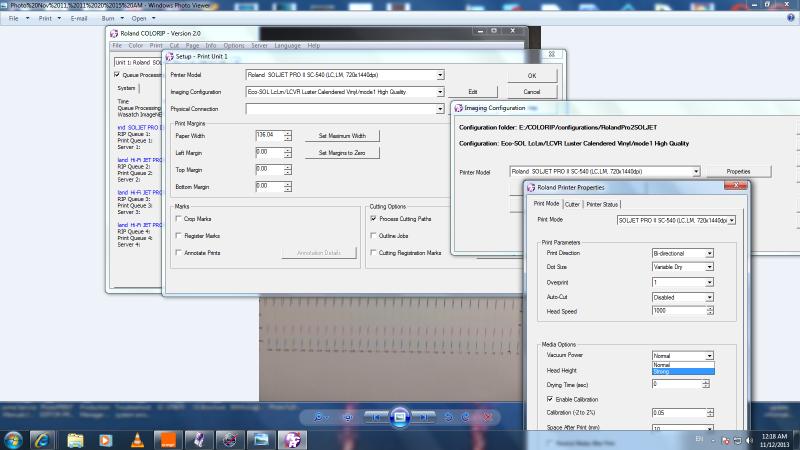Delete the photo with the red X
Viewport: 800px width, 450px height.
(488, 417)
